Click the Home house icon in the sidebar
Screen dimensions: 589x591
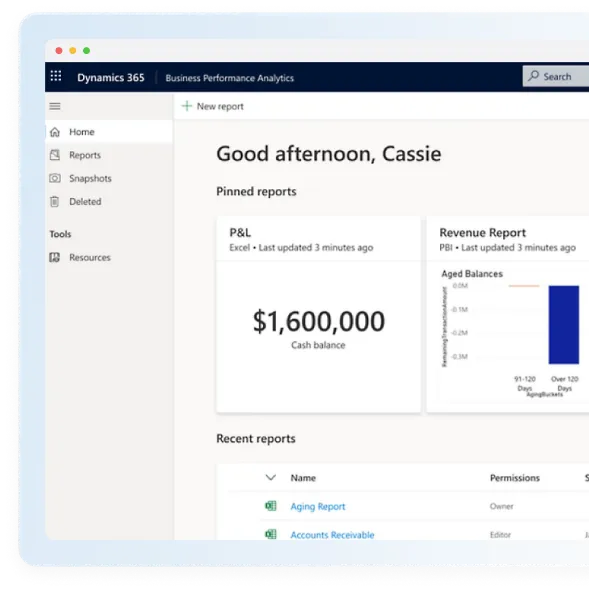55,132
